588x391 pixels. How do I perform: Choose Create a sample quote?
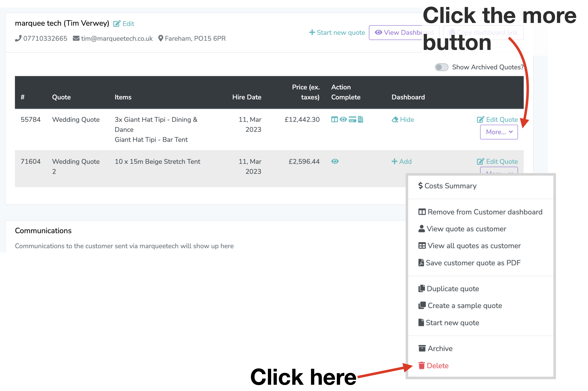pyautogui.click(x=460, y=306)
